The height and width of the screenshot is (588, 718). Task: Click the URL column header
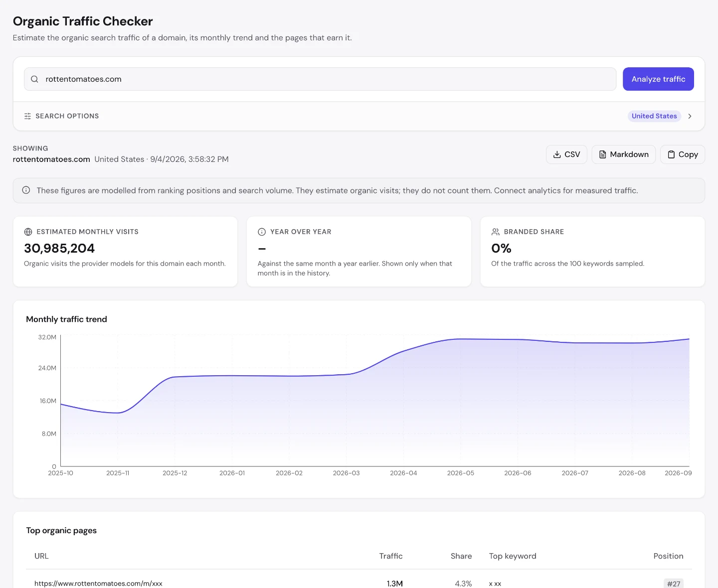click(41, 556)
